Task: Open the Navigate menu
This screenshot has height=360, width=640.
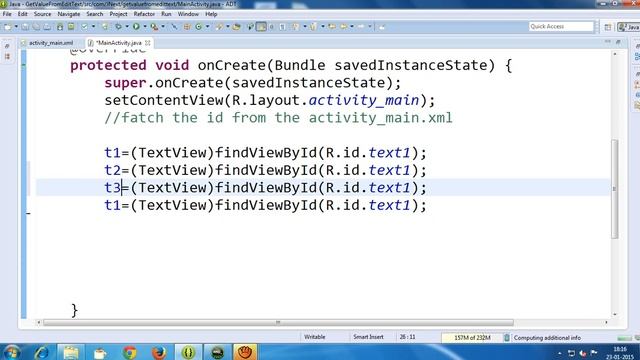Action: 69,14
